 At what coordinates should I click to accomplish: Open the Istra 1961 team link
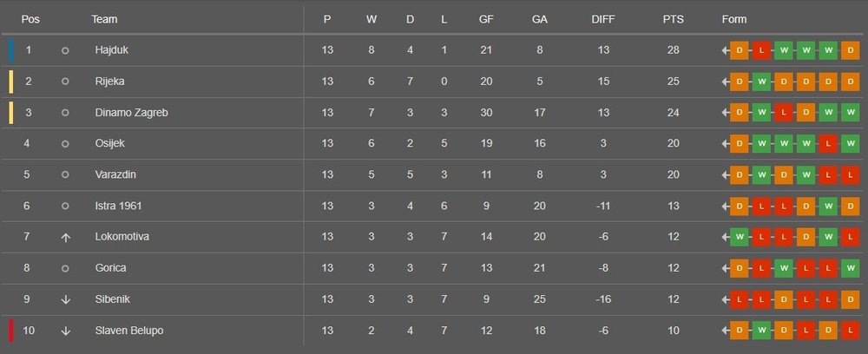click(x=118, y=206)
